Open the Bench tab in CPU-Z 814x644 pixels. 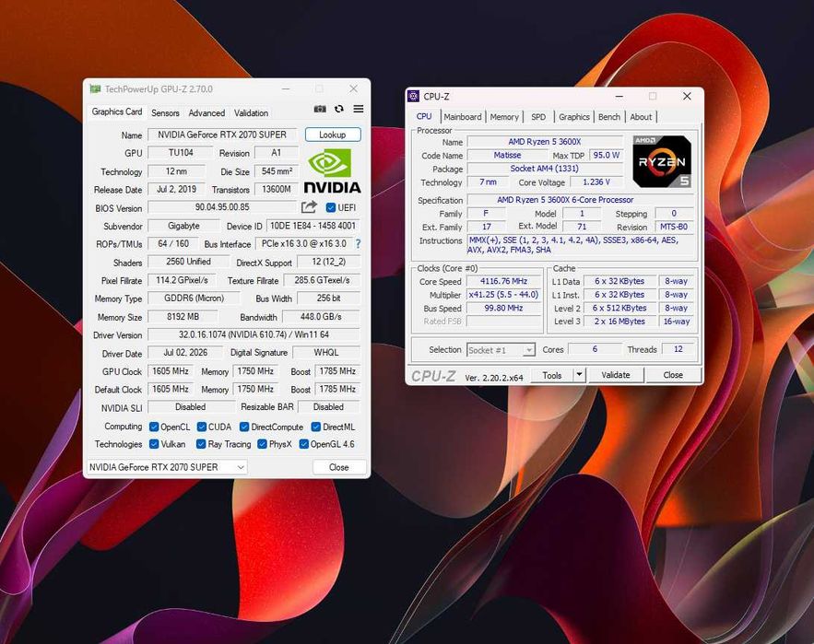coord(609,117)
